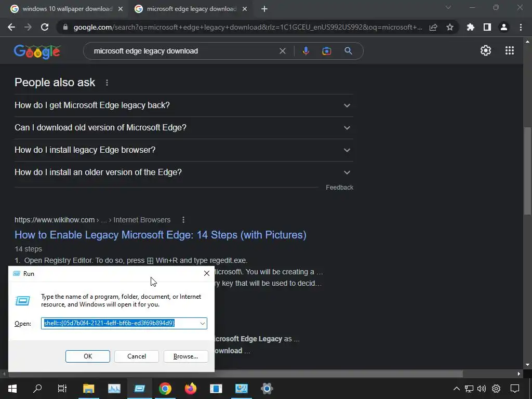Open 'How to Enable Legacy Microsoft Edge' result
The image size is (532, 399).
[x=160, y=235]
